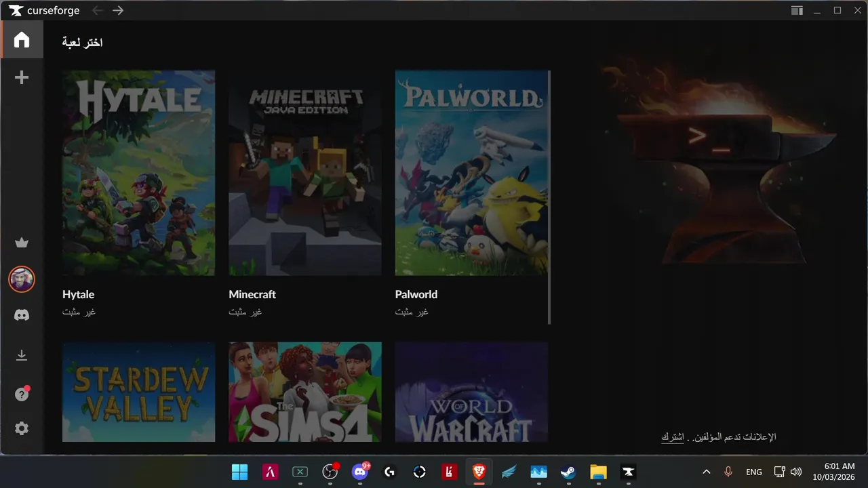Open OBS Studio from the taskbar
The width and height of the screenshot is (868, 488).
coord(330,472)
